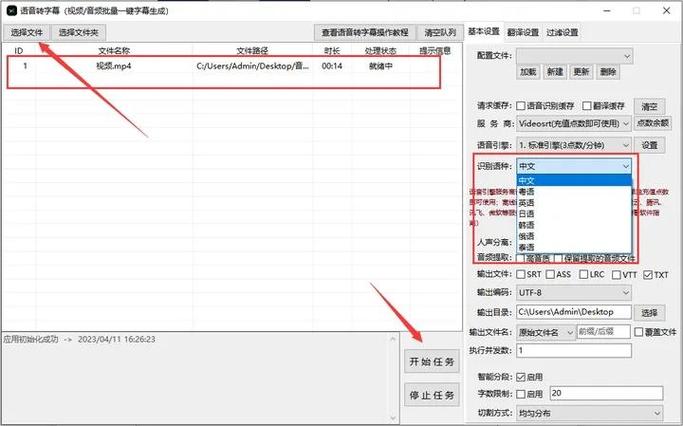Screen dimensions: 683x426
Task: Expand the 输出编码 UTF-8 dropdown
Action: (574, 293)
